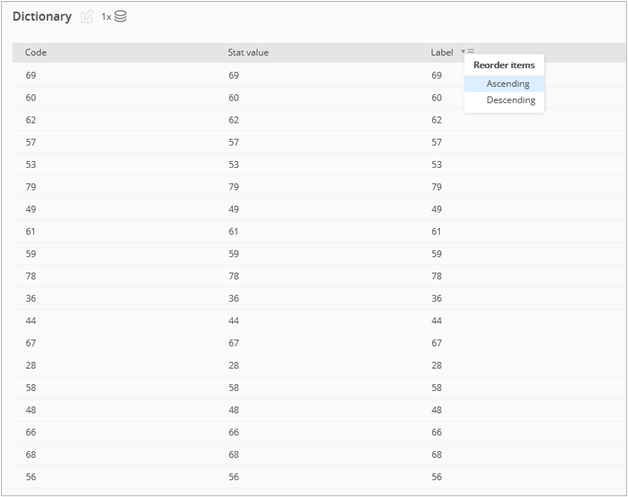
Task: Click Stat value cell showing 28
Action: tap(233, 365)
